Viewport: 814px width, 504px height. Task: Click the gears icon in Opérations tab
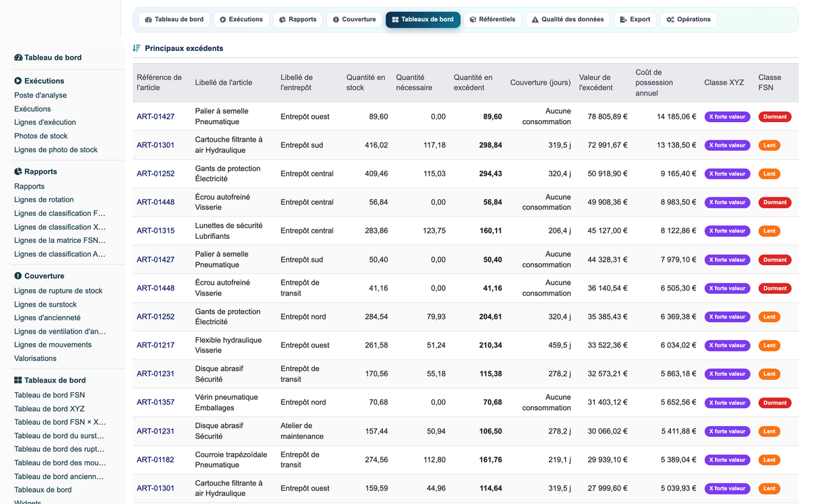(x=670, y=20)
